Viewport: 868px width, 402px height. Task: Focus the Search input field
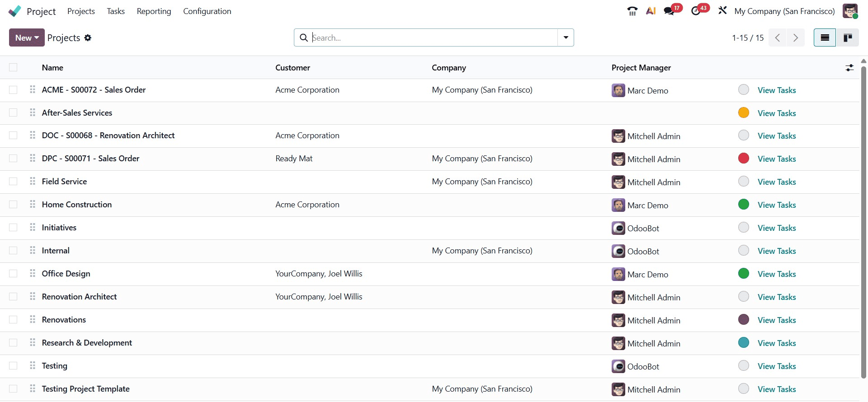[434, 37]
